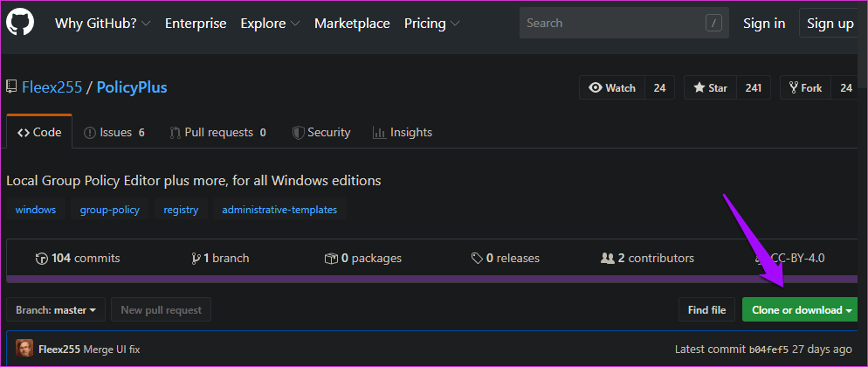Go to the Security tab
The height and width of the screenshot is (367, 868).
pos(320,133)
